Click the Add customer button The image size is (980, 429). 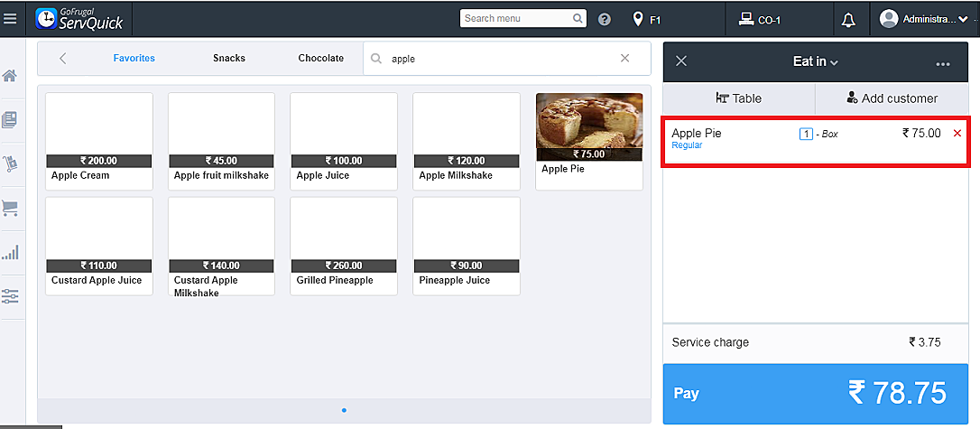coord(892,98)
